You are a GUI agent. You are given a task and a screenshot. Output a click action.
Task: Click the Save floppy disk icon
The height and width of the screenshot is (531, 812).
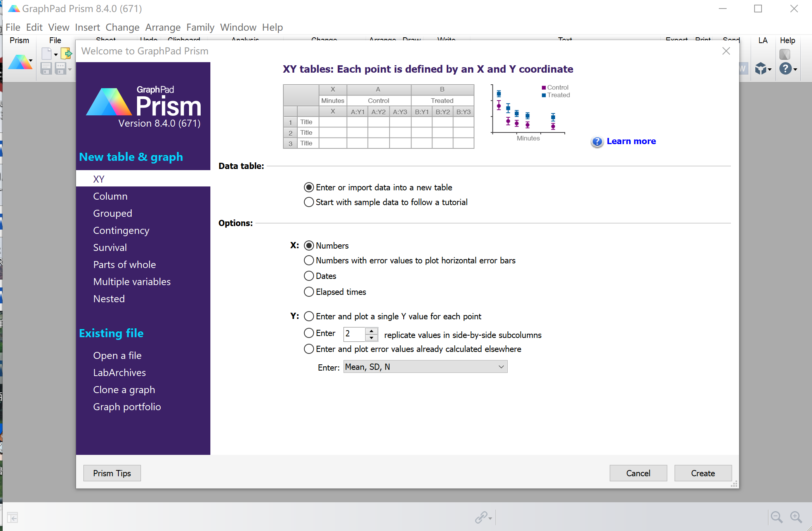click(46, 69)
